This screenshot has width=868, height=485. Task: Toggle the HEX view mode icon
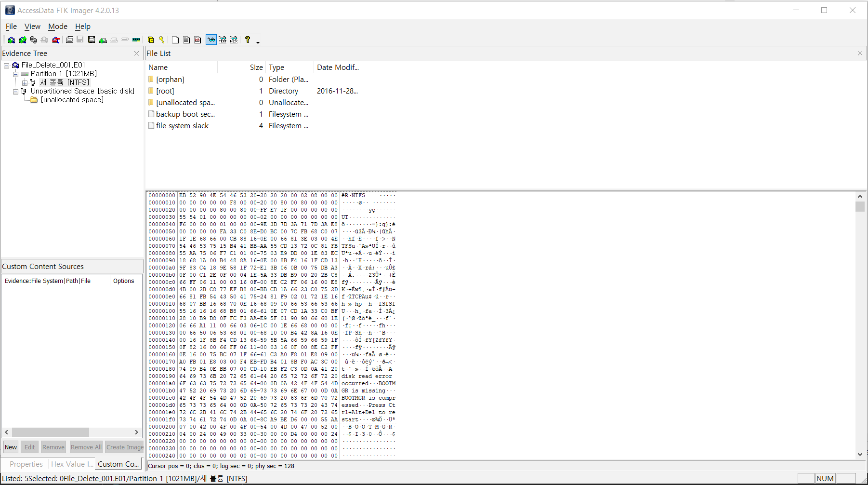click(234, 40)
